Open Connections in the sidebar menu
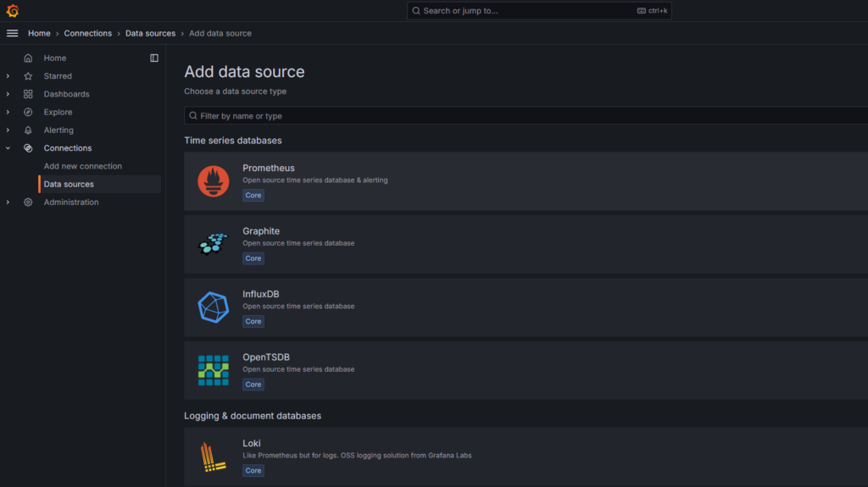This screenshot has height=487, width=868. click(x=68, y=147)
